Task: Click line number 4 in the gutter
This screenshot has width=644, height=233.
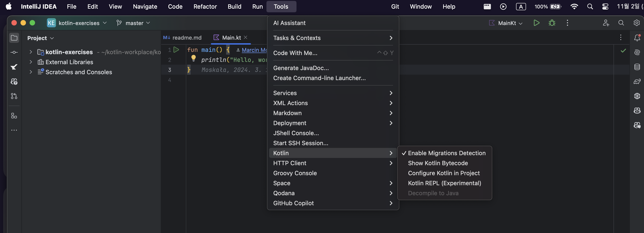Action: tap(169, 80)
